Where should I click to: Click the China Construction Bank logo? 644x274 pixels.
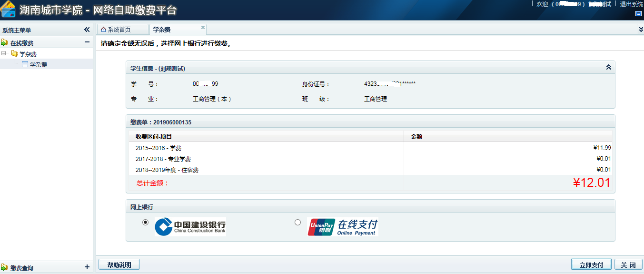(190, 227)
